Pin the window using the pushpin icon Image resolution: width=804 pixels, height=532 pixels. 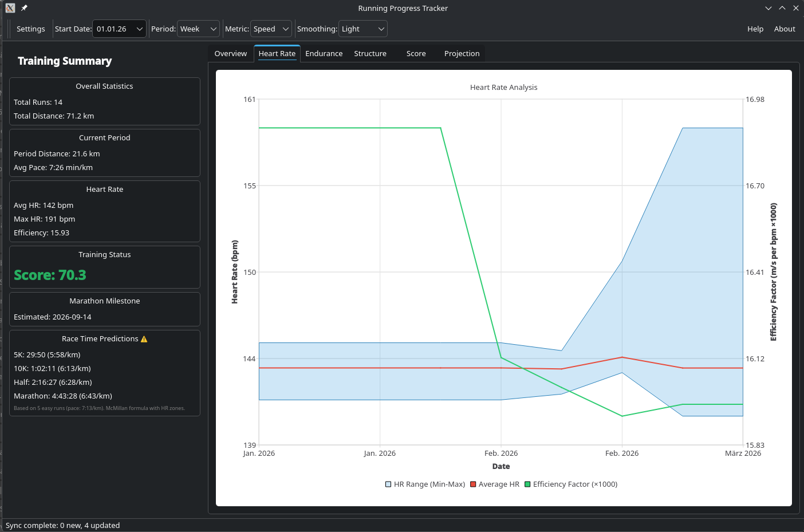tap(23, 8)
